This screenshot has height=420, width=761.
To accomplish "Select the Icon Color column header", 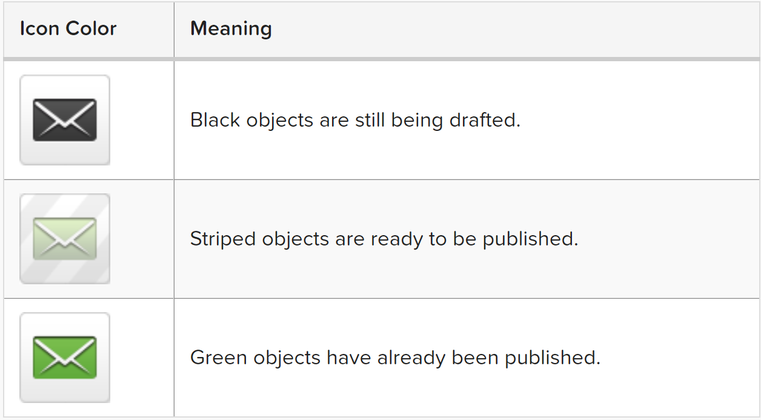I will tap(68, 29).
